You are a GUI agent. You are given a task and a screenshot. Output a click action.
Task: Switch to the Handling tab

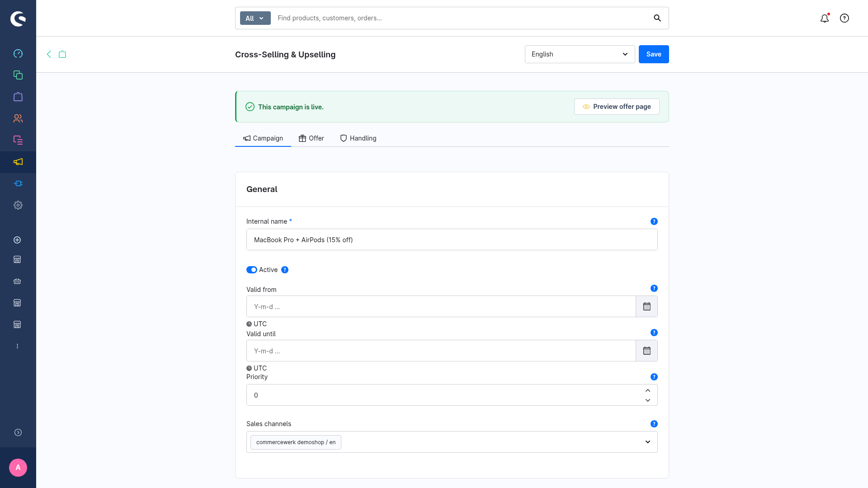(x=358, y=138)
